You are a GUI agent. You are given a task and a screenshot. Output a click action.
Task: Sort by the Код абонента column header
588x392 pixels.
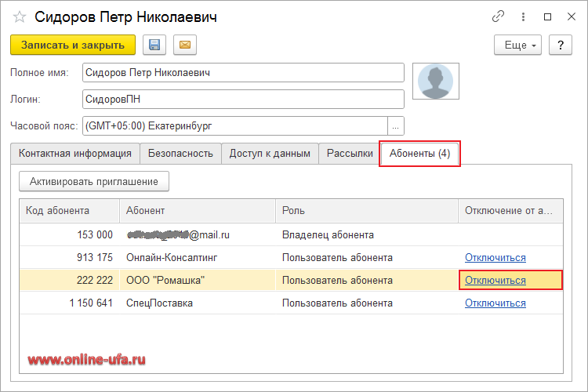pyautogui.click(x=68, y=211)
